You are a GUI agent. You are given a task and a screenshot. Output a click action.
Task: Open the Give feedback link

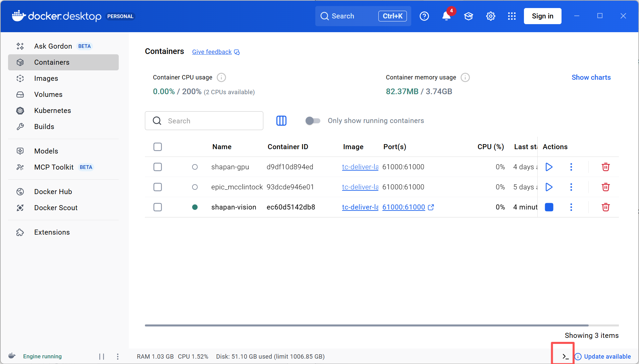pos(211,52)
